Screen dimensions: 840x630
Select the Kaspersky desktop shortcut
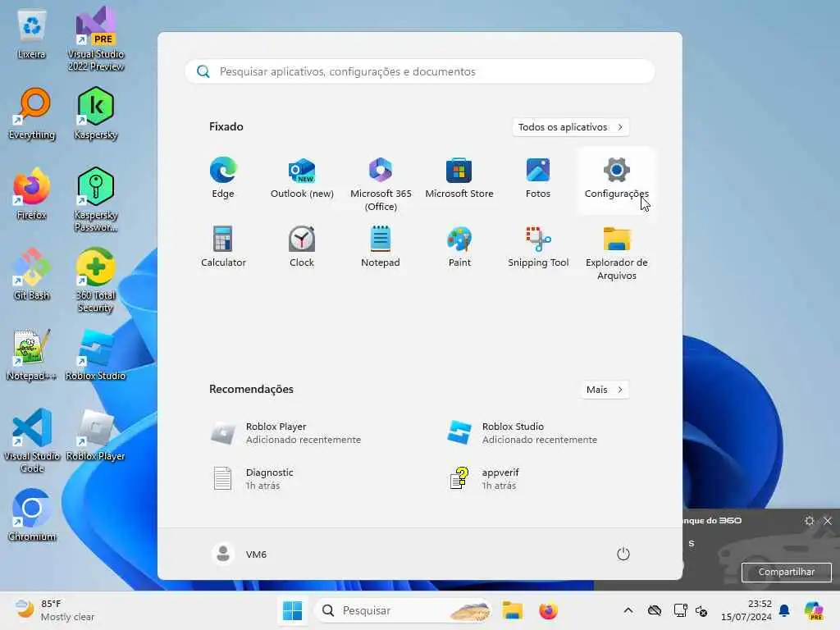pos(96,113)
